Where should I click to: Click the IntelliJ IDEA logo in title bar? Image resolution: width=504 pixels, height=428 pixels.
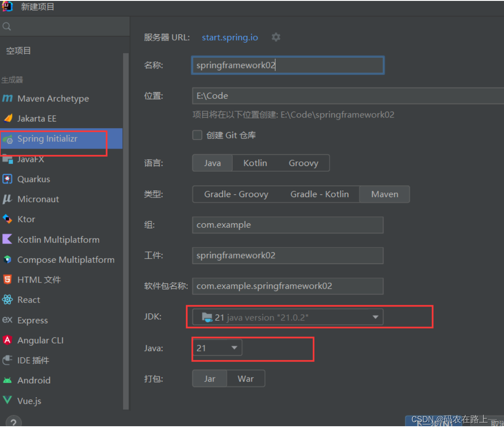tap(7, 6)
